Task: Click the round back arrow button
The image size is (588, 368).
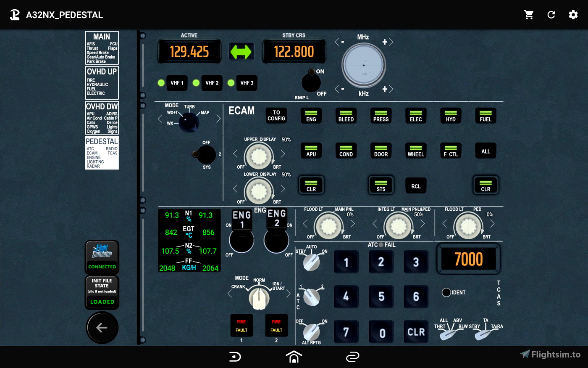Action: pos(102,328)
